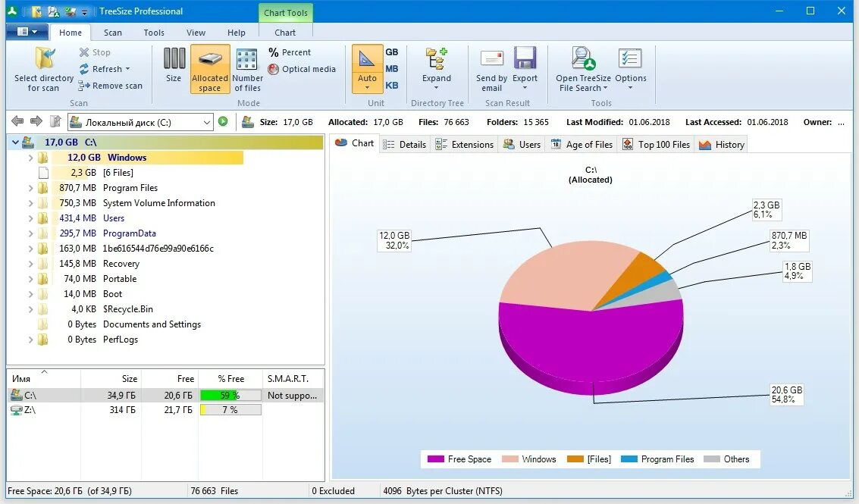Click Windows pink legend swatch

[509, 459]
